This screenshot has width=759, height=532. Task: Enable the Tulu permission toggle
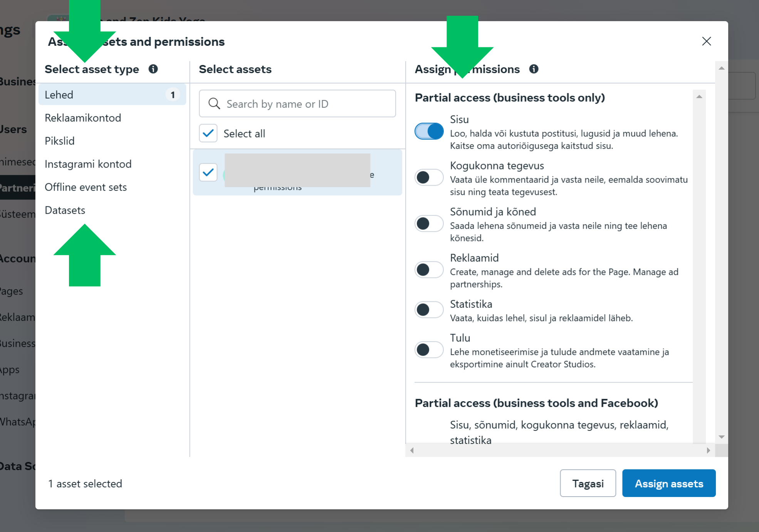click(429, 350)
